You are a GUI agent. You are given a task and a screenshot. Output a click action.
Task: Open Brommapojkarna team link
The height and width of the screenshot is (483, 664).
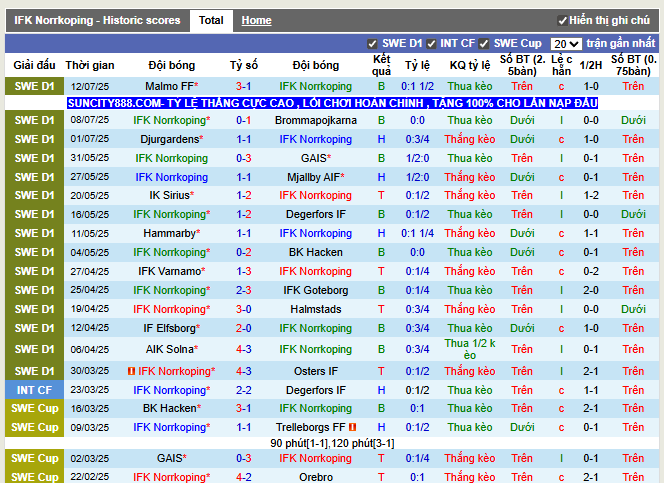[316, 120]
